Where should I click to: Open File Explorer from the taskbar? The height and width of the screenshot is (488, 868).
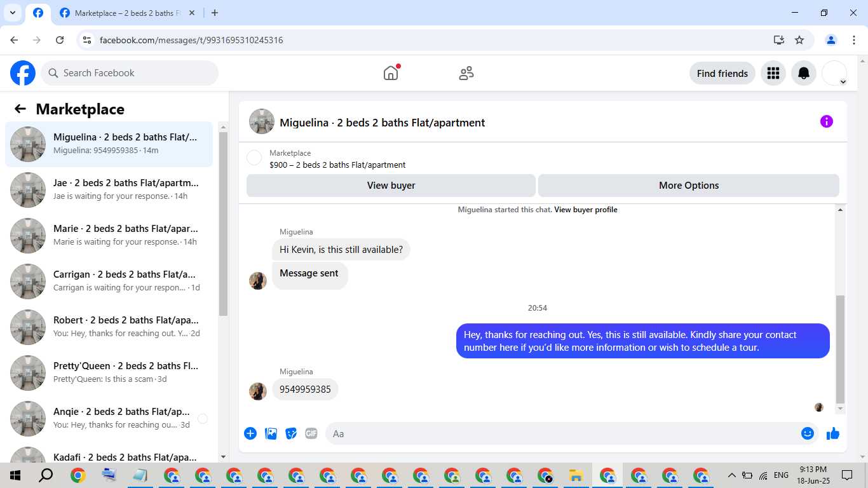[576, 475]
